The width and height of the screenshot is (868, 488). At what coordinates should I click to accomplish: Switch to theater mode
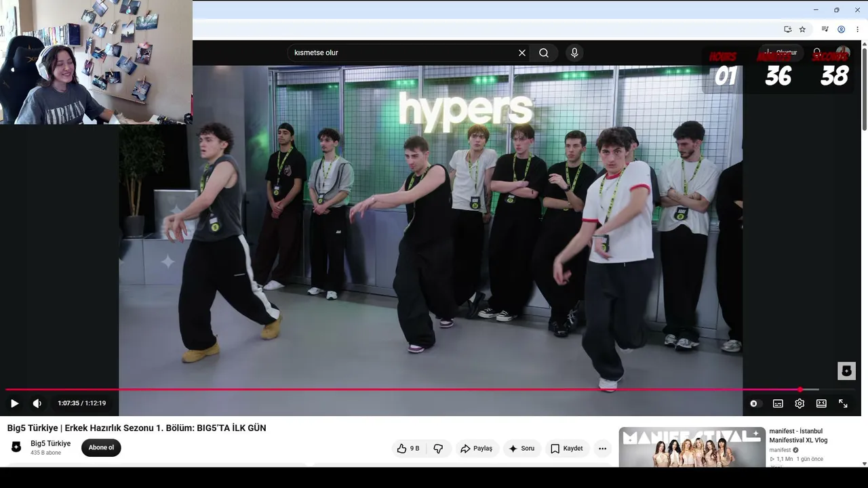tap(821, 403)
